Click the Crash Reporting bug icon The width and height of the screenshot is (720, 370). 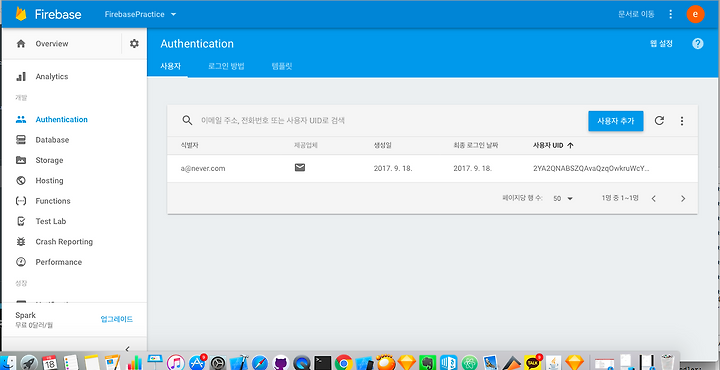pos(21,241)
